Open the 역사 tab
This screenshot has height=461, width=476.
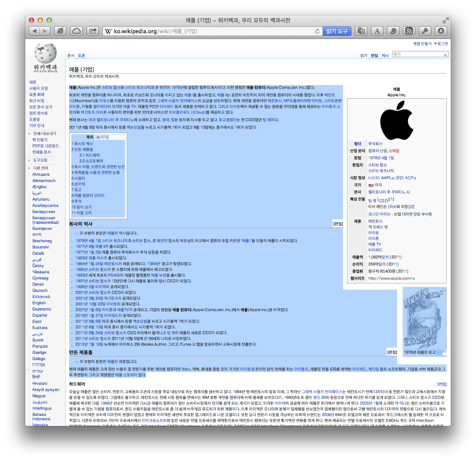385,55
